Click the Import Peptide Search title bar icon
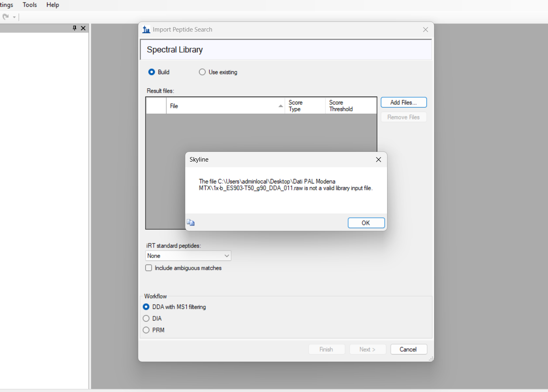This screenshot has height=392, width=548. point(146,30)
